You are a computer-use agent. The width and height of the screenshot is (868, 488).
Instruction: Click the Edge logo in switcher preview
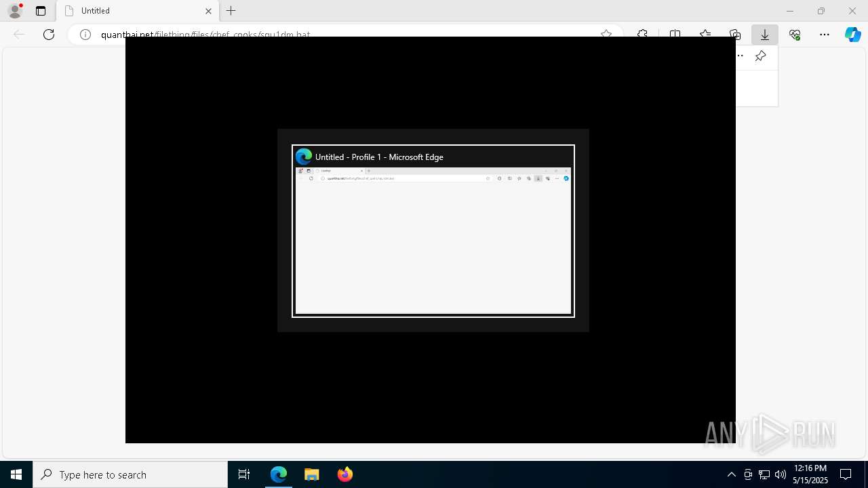click(x=304, y=157)
